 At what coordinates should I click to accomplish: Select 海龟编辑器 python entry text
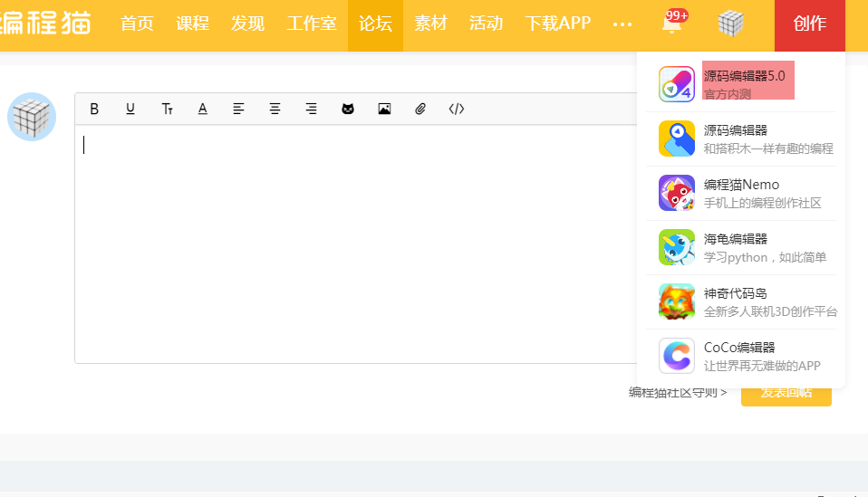pos(765,248)
